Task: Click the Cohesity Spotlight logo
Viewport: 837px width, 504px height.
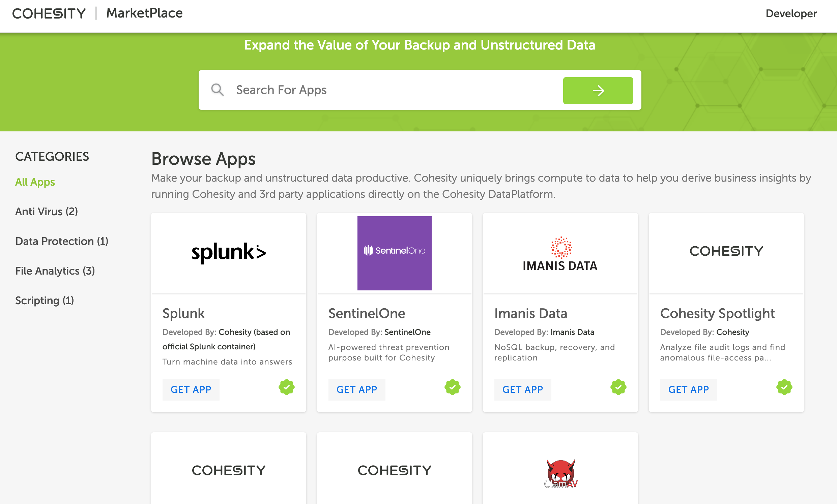Action: point(726,251)
